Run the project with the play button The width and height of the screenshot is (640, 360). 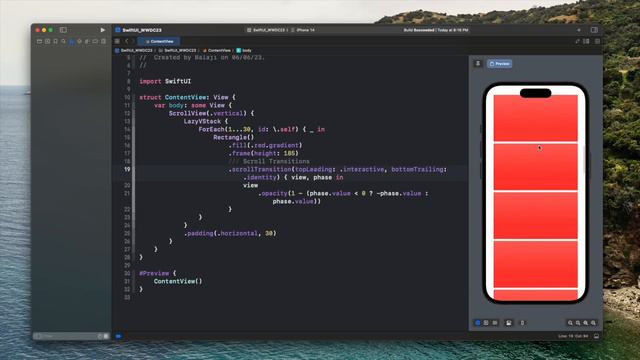click(102, 30)
